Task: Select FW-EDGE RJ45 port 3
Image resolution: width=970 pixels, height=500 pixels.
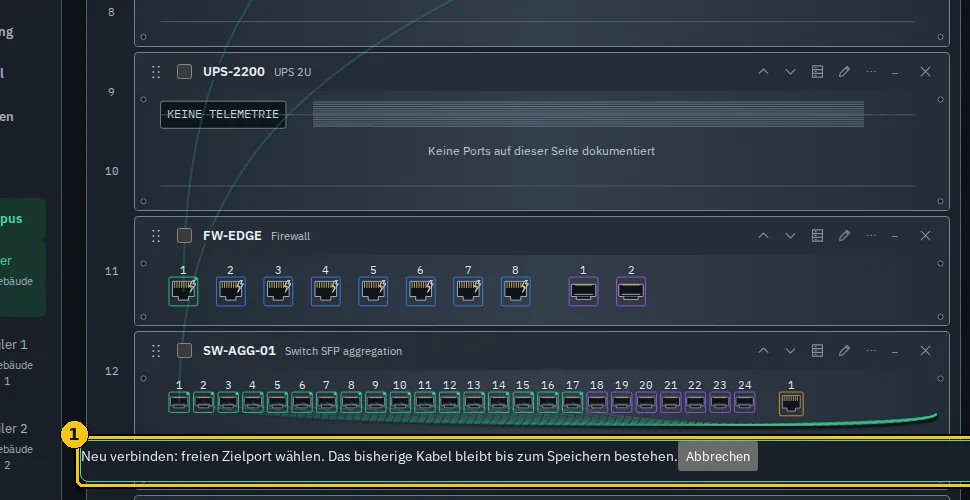Action: click(x=278, y=291)
